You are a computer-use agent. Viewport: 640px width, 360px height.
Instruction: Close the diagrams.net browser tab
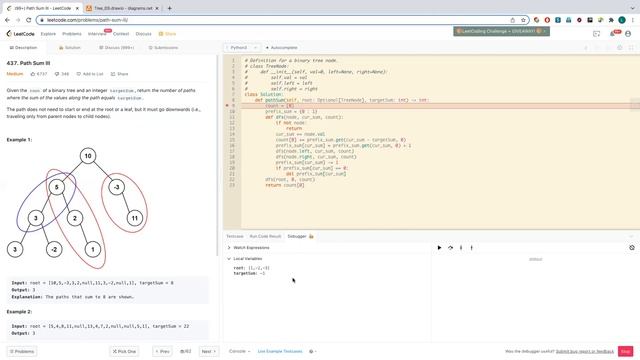[157, 8]
